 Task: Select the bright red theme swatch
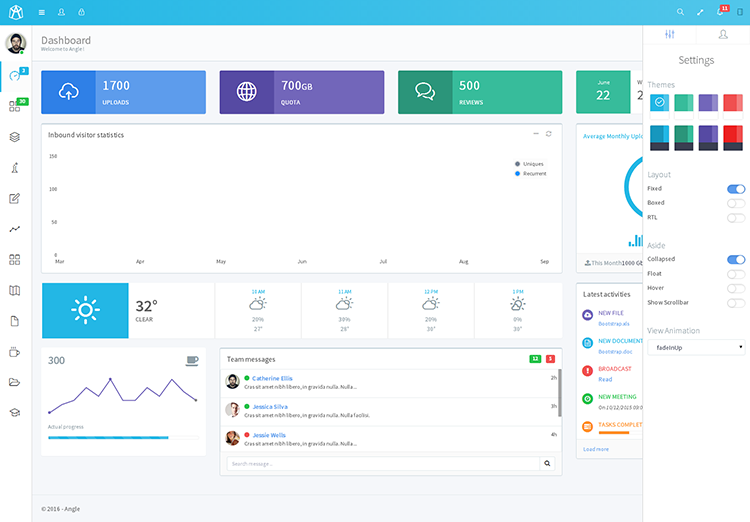(733, 138)
